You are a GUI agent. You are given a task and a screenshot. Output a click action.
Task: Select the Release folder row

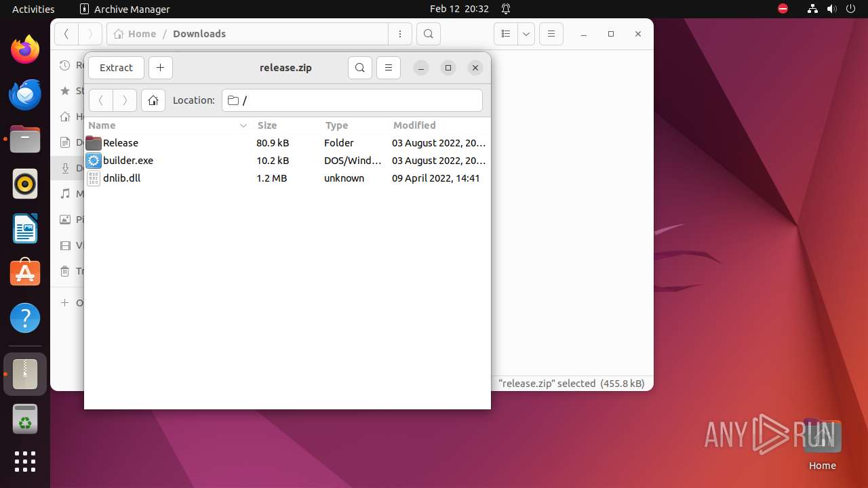point(287,143)
